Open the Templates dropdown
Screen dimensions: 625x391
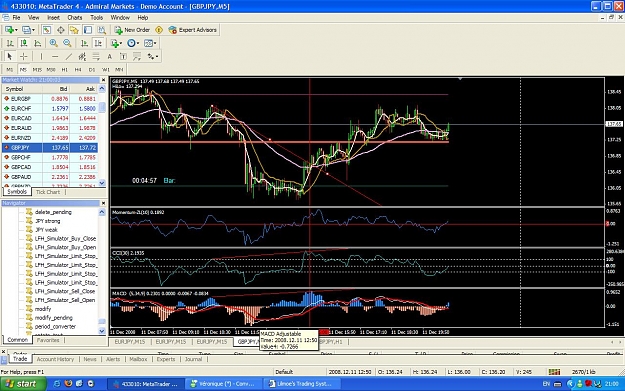tap(150, 43)
